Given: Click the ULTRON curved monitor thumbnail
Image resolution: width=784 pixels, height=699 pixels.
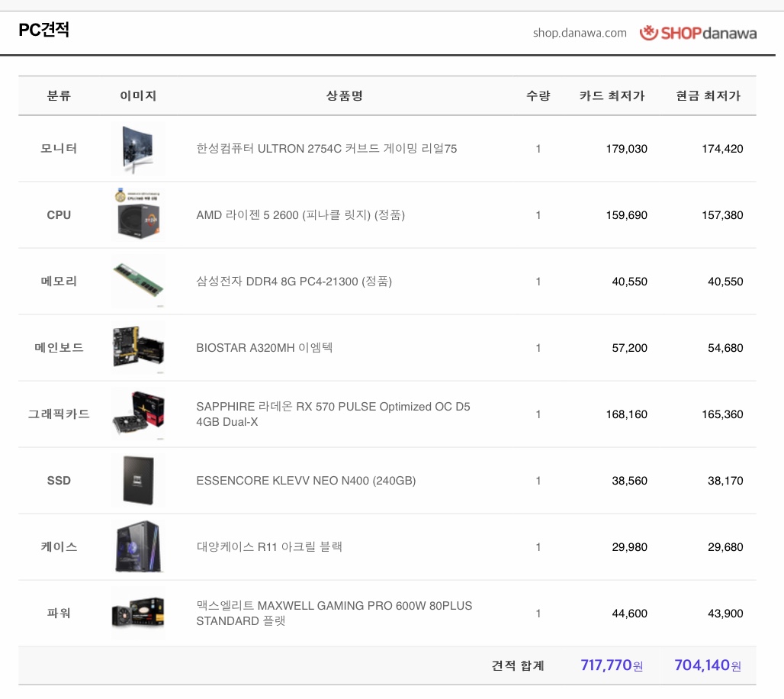Looking at the screenshot, I should tap(138, 149).
